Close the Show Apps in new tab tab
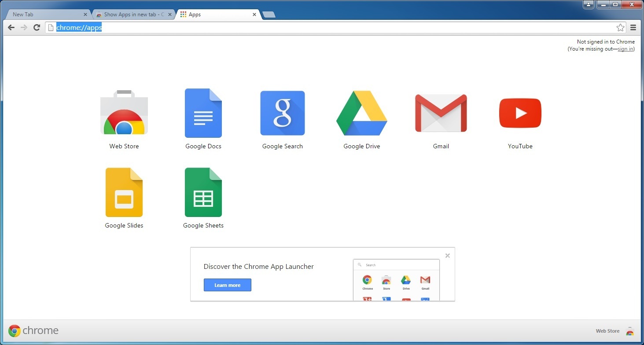 coord(170,15)
